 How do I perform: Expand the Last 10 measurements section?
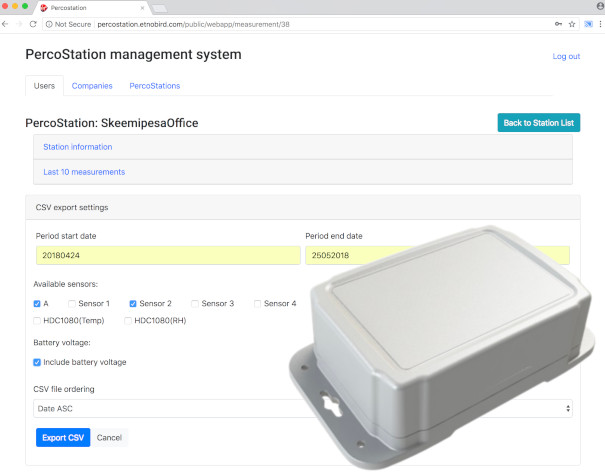tap(84, 172)
